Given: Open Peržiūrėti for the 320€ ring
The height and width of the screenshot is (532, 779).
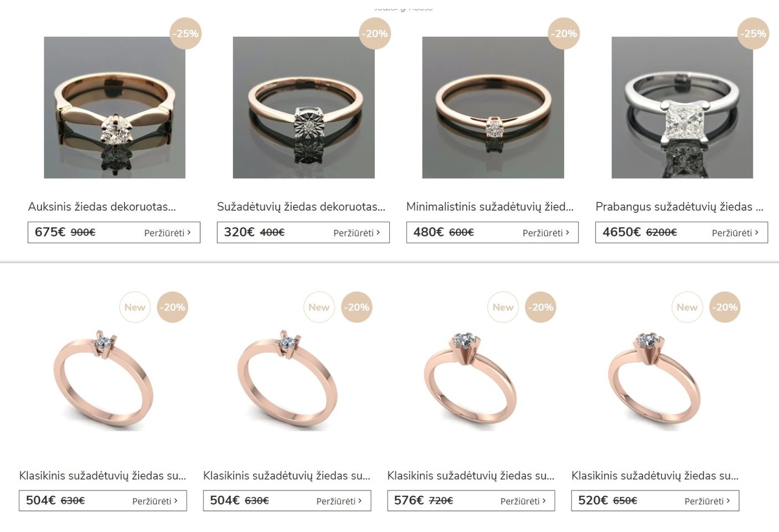Looking at the screenshot, I should [357, 233].
